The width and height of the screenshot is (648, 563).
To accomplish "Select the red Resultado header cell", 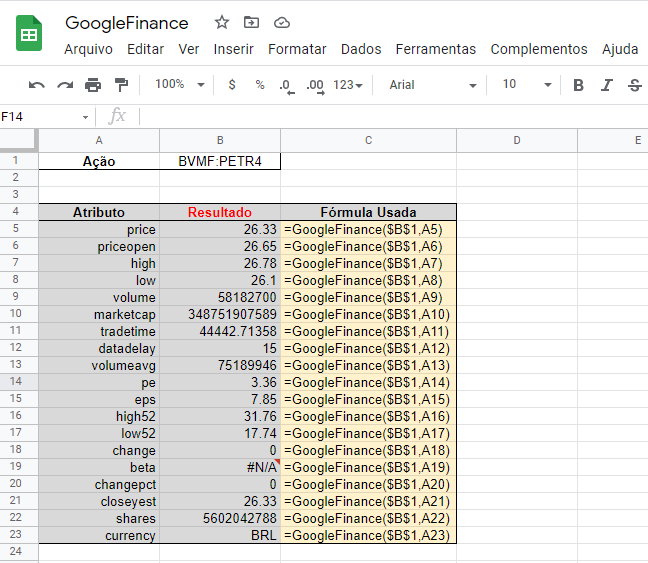I will (220, 212).
